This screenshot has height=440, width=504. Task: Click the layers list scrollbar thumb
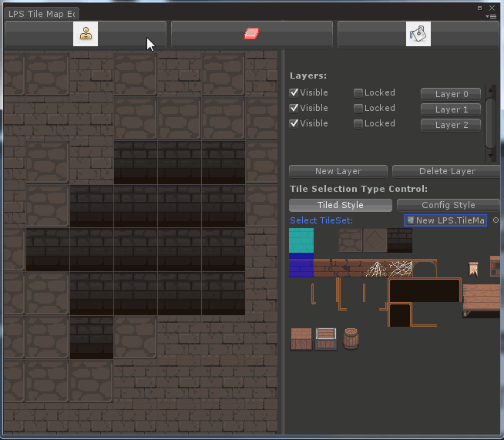tap(490, 123)
